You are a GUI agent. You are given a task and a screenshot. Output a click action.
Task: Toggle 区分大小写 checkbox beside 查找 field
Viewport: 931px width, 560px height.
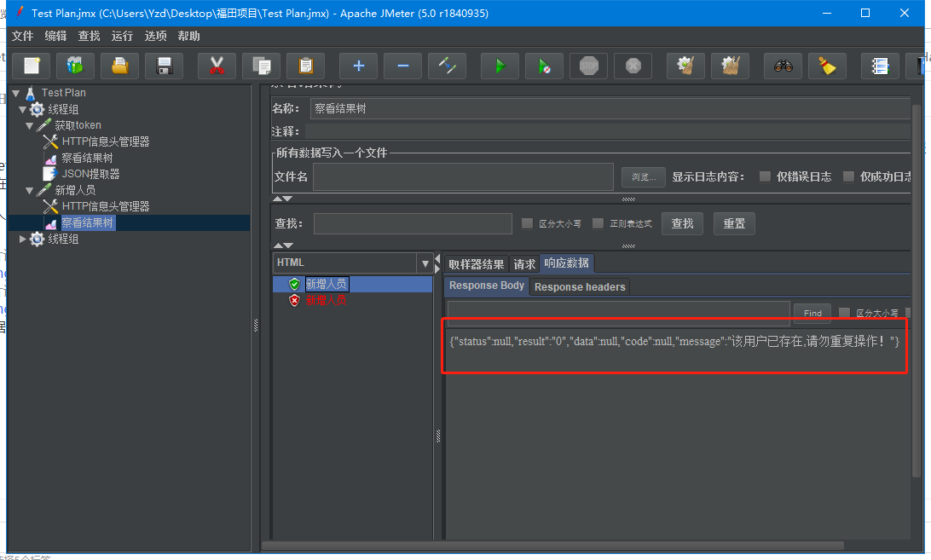(x=527, y=223)
